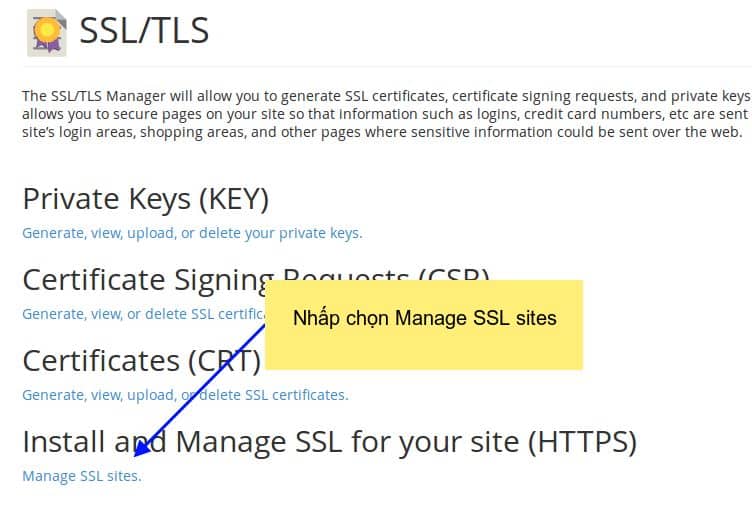Click the Private Keys (KEY) heading
The height and width of the screenshot is (513, 752).
coord(145,199)
